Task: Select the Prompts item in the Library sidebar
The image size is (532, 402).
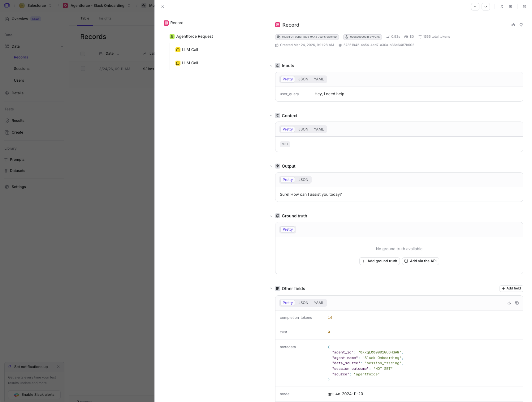Action: 17,160
